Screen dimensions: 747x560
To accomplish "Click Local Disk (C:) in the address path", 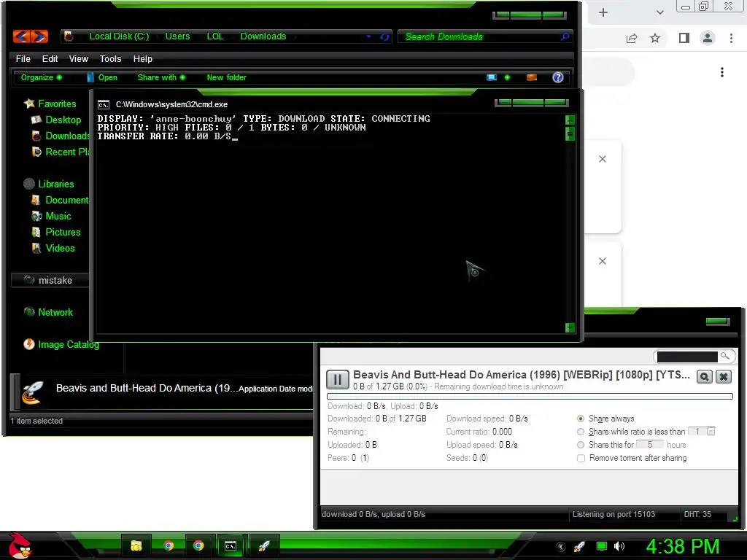I will coord(119,36).
